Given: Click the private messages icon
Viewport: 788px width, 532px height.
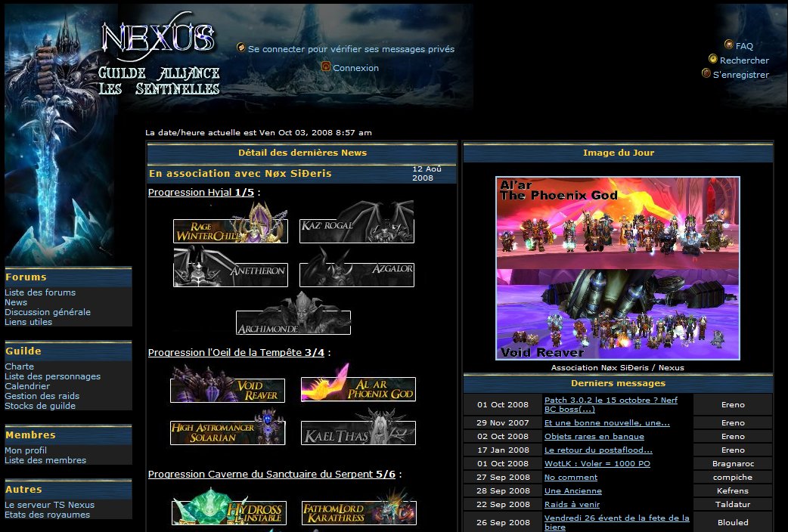Looking at the screenshot, I should point(241,48).
